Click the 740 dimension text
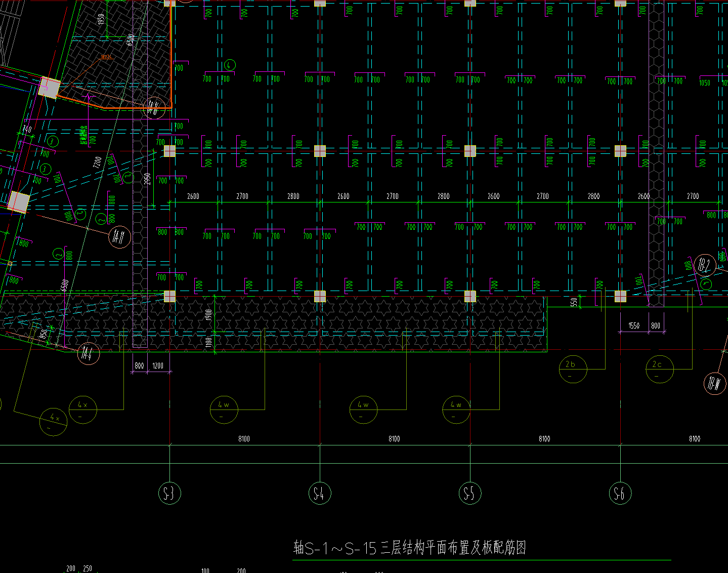Image resolution: width=728 pixels, height=573 pixels. [x=27, y=130]
